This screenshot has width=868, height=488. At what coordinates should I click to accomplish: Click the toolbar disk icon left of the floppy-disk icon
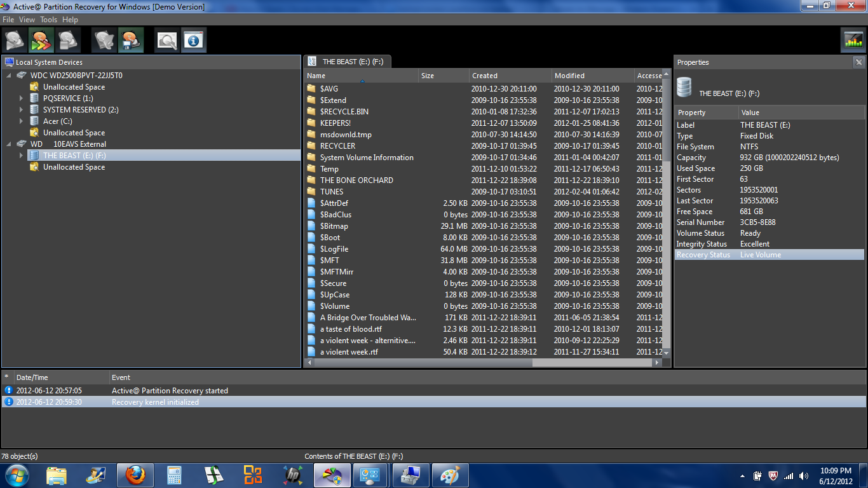click(x=104, y=40)
